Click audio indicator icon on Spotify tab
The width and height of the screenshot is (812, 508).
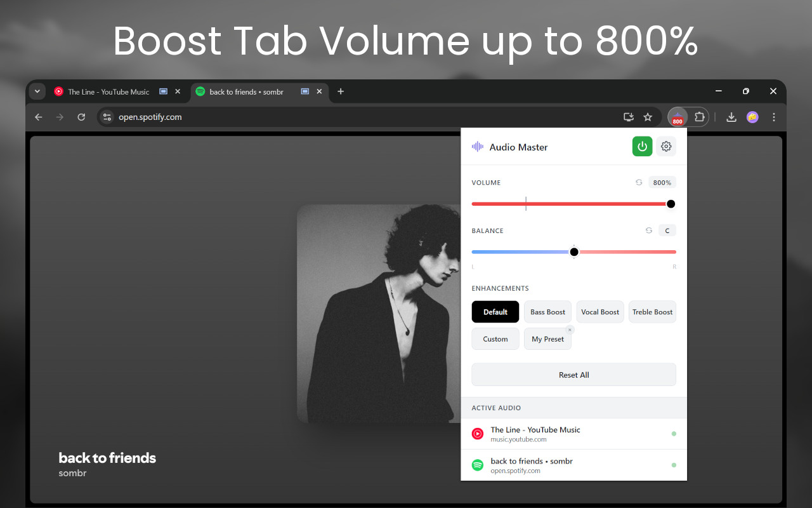coord(304,91)
